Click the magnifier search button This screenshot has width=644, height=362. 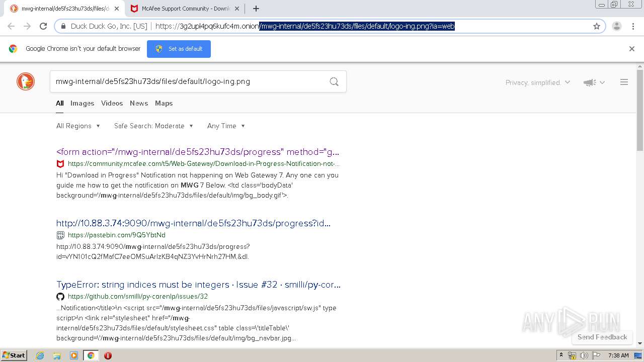click(334, 81)
